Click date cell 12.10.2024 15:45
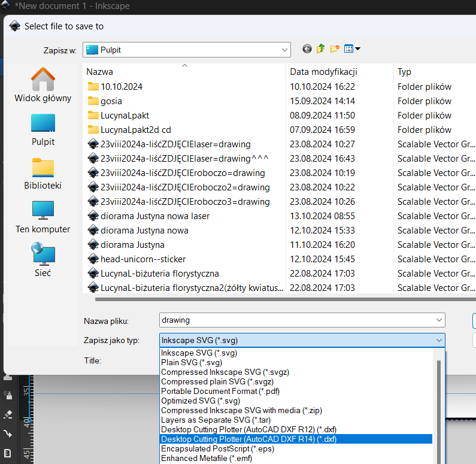Image resolution: width=476 pixels, height=464 pixels. 322,259
